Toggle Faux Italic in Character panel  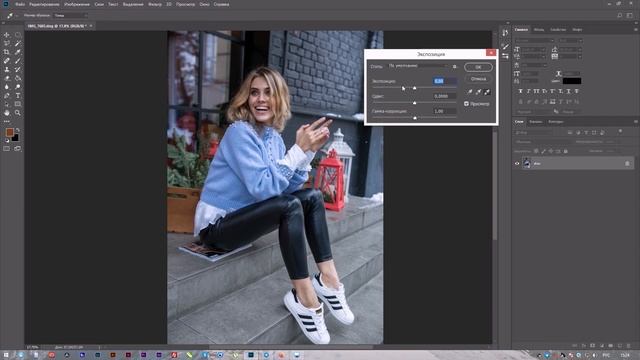coord(529,91)
